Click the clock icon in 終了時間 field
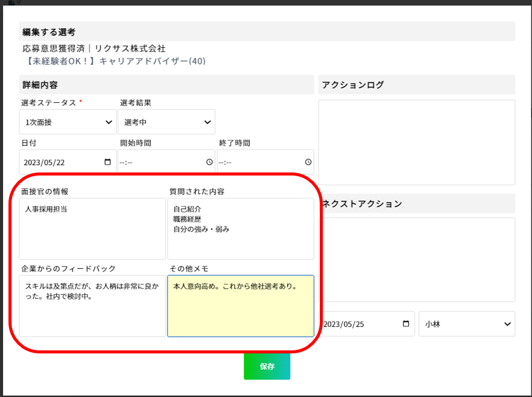532x397 pixels. [308, 162]
